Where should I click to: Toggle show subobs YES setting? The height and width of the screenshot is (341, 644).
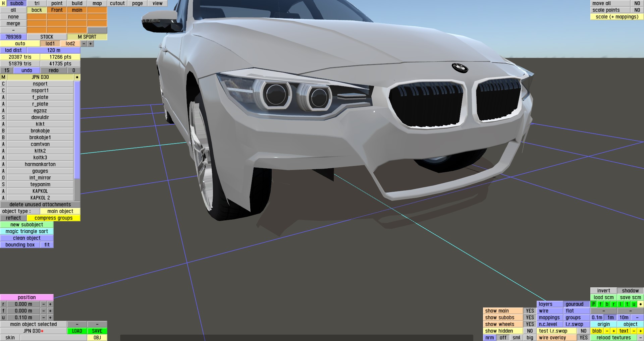(x=530, y=318)
